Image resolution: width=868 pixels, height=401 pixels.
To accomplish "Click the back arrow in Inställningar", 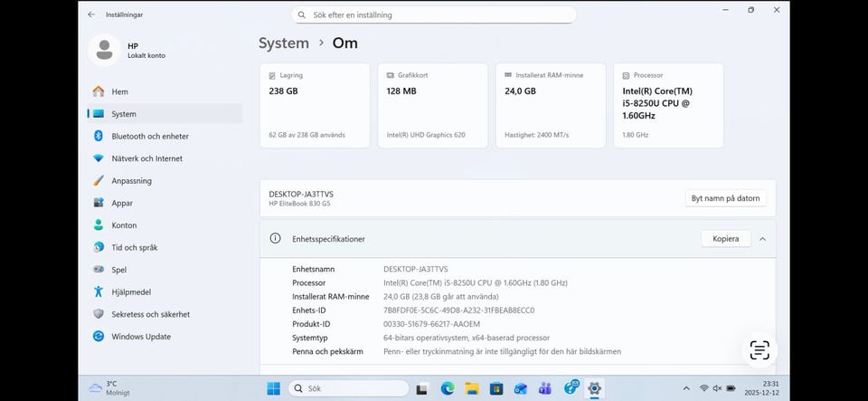I will click(x=90, y=14).
